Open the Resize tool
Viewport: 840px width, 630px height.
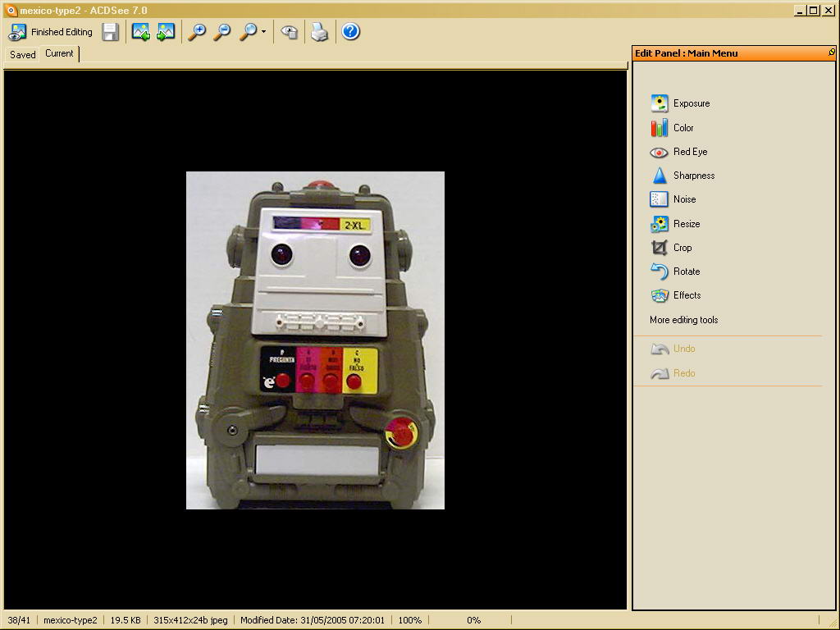(675, 224)
